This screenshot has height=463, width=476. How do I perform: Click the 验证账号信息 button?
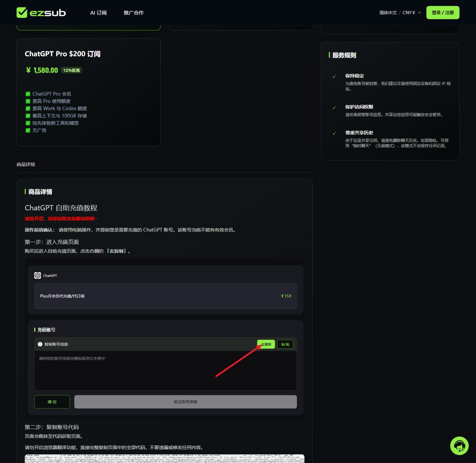pos(186,402)
